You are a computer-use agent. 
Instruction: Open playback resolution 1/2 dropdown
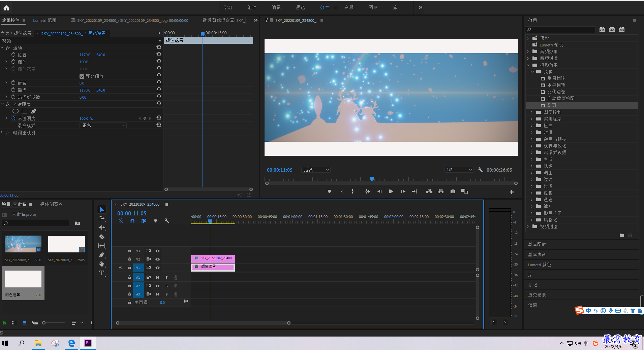459,170
